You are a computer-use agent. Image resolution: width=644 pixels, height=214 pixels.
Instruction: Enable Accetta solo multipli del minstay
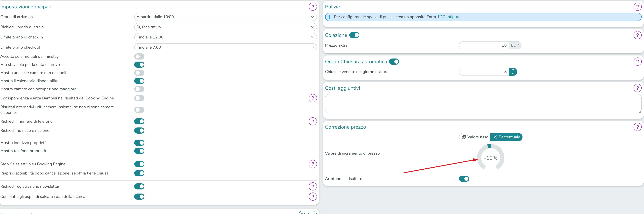pos(139,57)
